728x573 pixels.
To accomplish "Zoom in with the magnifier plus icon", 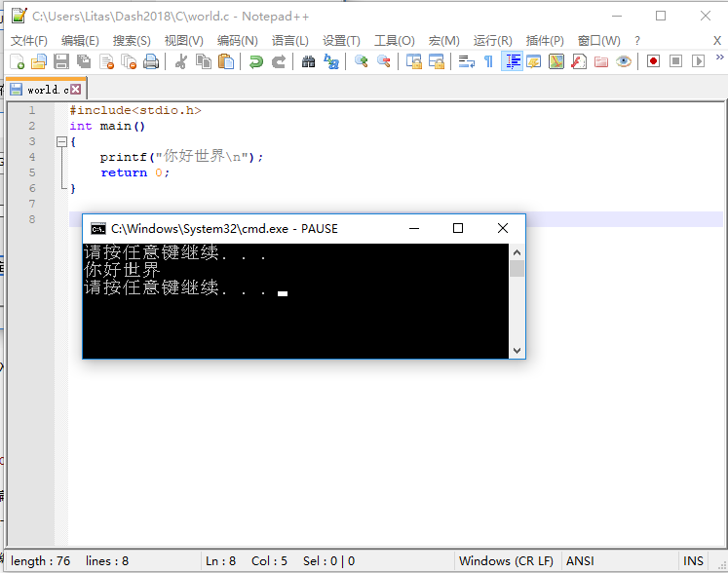I will [361, 61].
